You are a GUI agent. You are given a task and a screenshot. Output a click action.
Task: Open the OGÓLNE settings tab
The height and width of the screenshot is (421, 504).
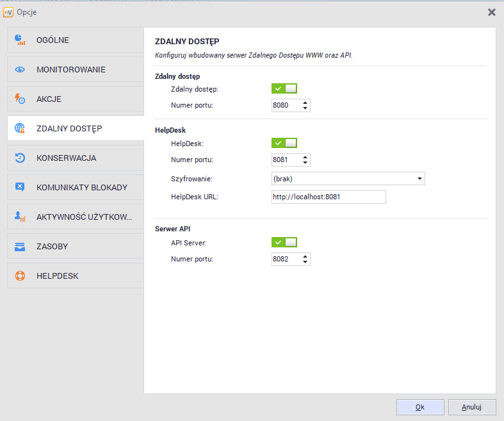pyautogui.click(x=76, y=40)
